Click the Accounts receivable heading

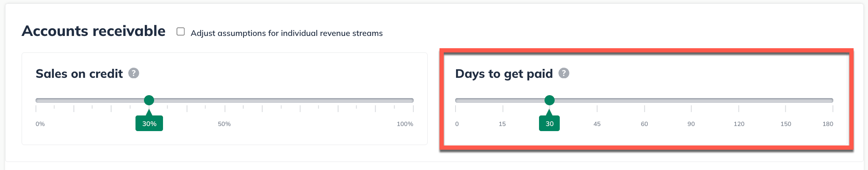(x=94, y=31)
